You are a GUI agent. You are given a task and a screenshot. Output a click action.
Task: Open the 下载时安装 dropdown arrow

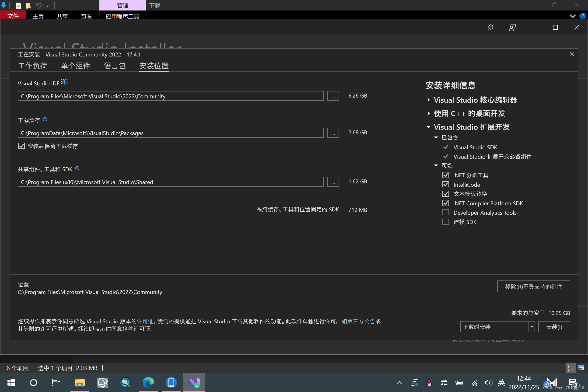532,327
